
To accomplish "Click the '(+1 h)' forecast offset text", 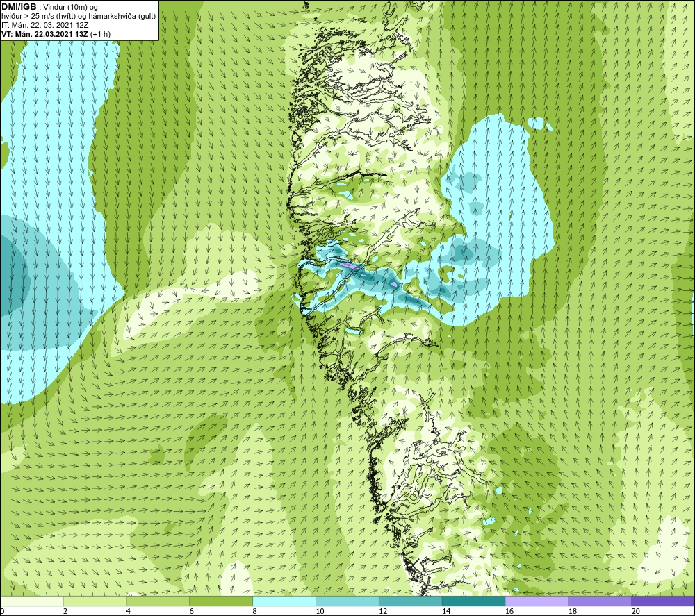I will 100,34.
